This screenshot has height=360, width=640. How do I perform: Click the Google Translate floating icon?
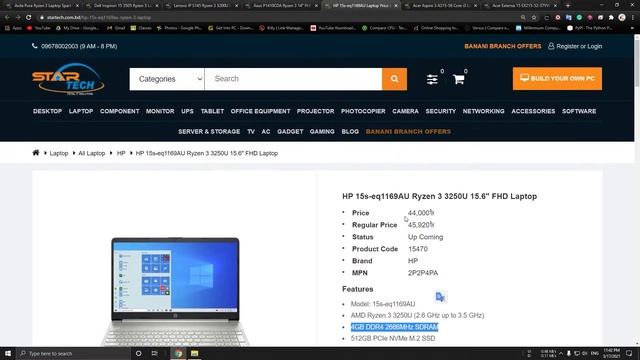tap(440, 297)
